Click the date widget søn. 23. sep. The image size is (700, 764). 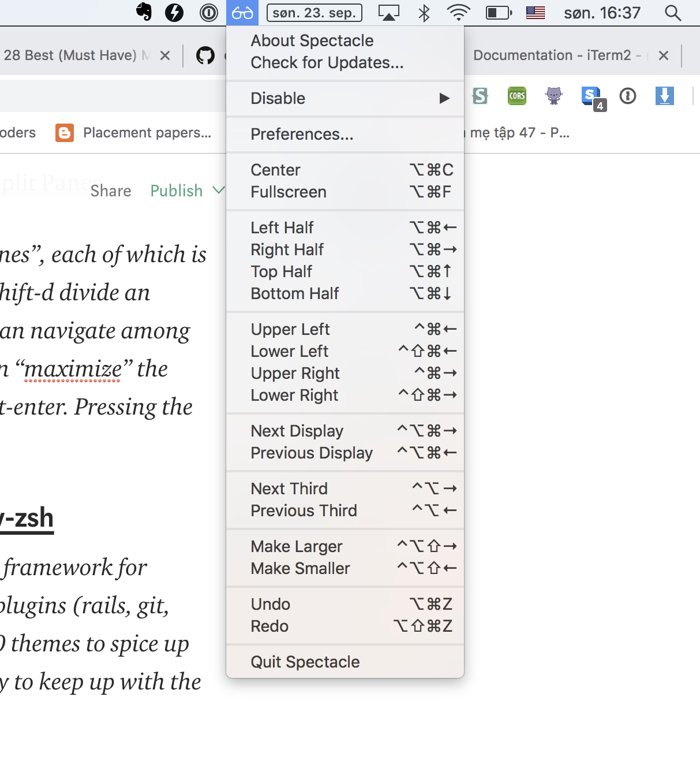click(x=315, y=12)
